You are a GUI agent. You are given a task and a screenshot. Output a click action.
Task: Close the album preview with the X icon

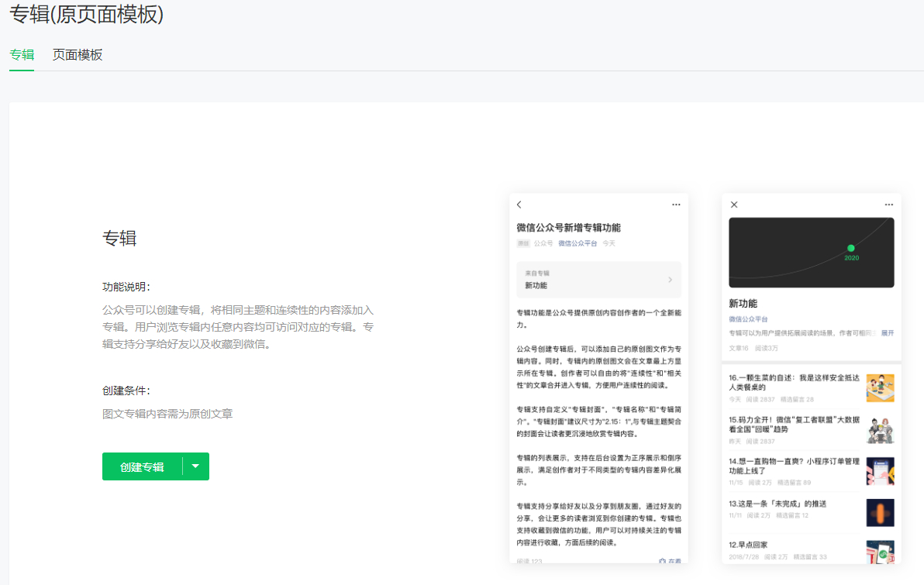click(733, 205)
